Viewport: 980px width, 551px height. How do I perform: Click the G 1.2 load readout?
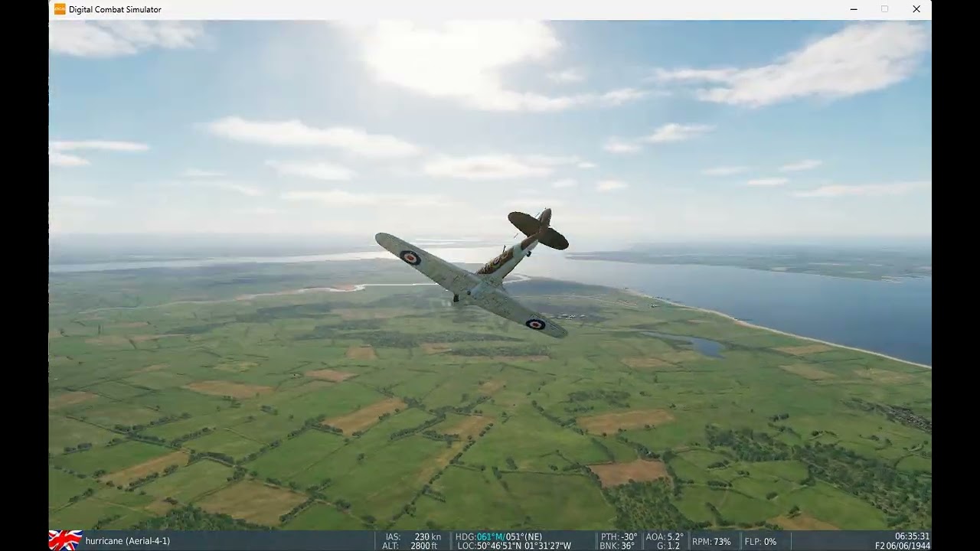(x=668, y=546)
